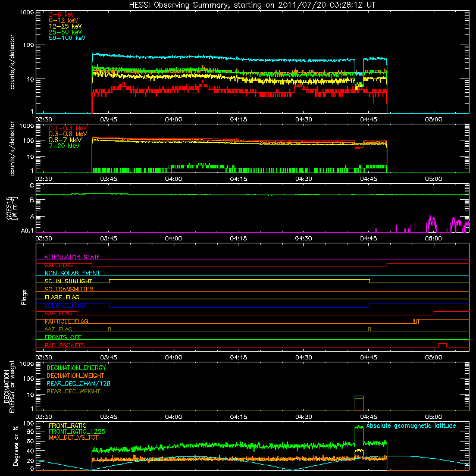Click the AAZ_FLAG pulse at 03:45

pyautogui.click(x=109, y=329)
